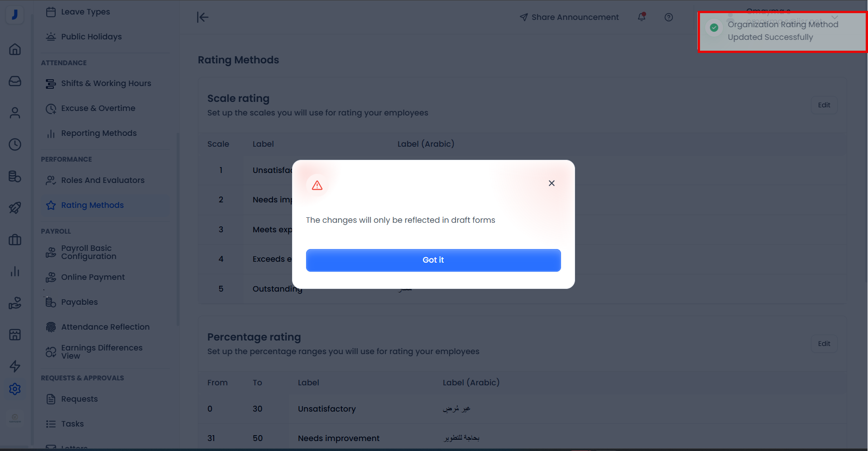Viewport: 868px width, 451px height.
Task: Open the notifications bell icon
Action: point(642,17)
